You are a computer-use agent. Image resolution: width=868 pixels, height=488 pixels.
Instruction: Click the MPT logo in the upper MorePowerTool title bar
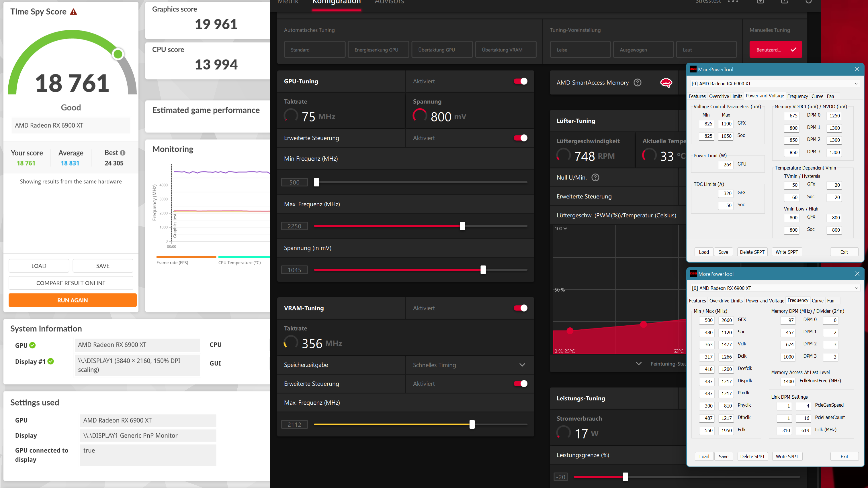693,69
